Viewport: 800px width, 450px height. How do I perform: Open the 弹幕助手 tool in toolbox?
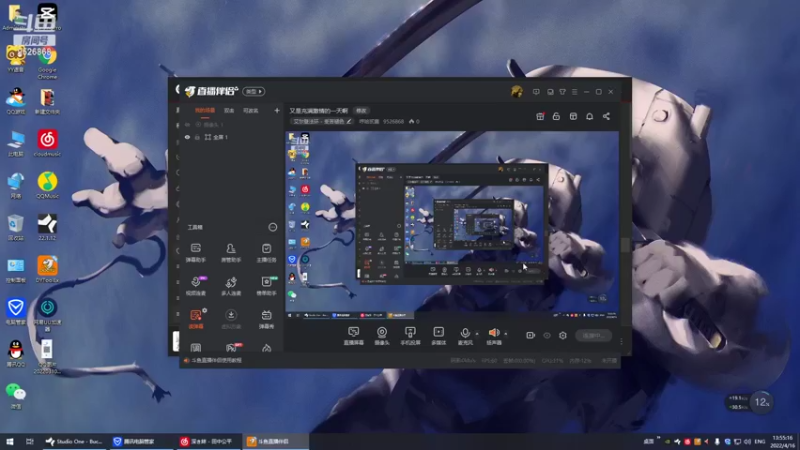pyautogui.click(x=195, y=253)
